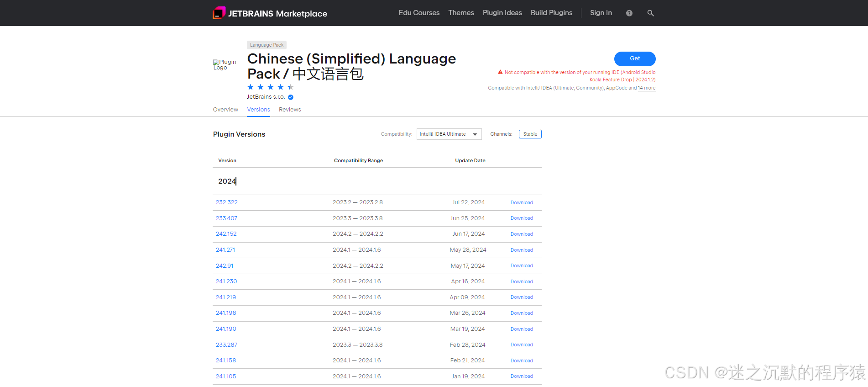
Task: Open version 241.271 details
Action: [225, 250]
